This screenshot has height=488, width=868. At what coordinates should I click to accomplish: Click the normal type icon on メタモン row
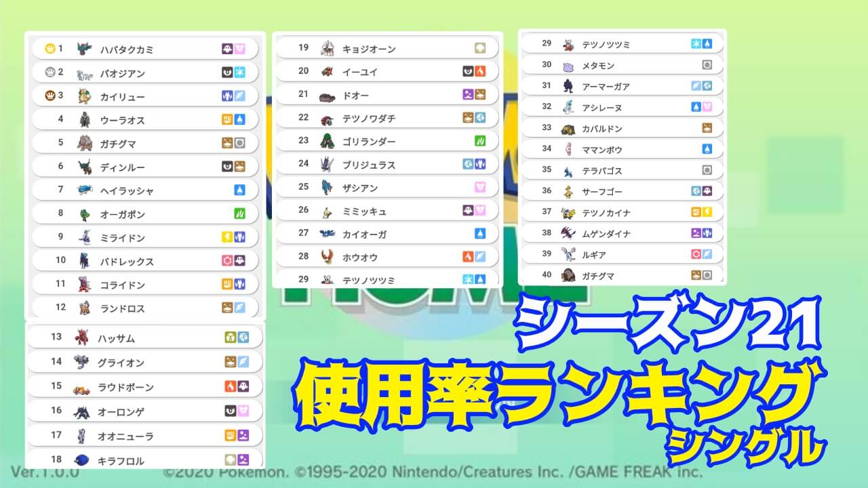(707, 65)
